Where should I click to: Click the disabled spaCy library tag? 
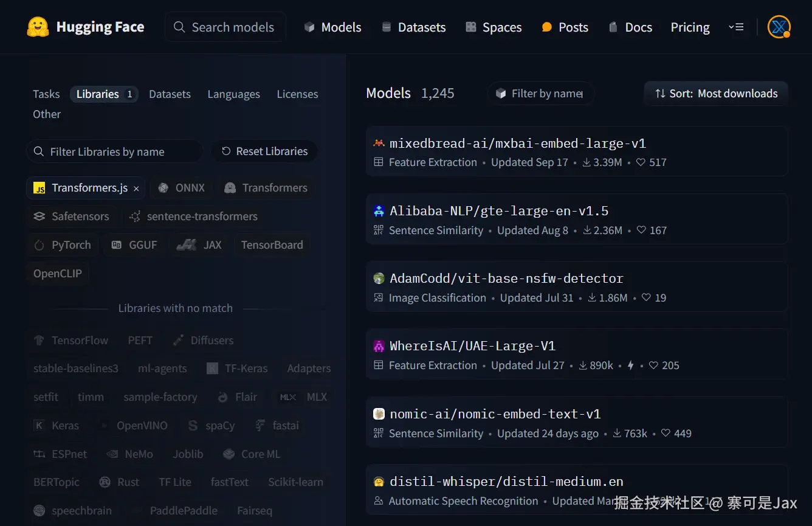pos(211,426)
